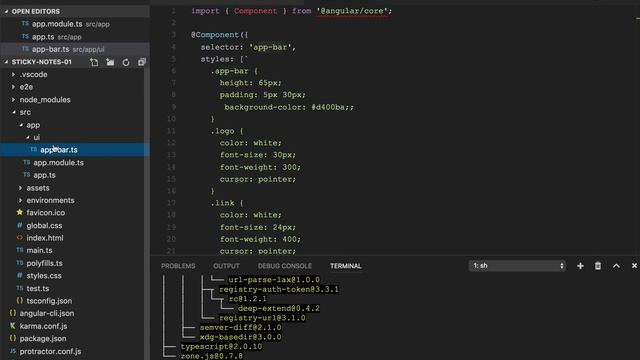Click the Karma icon beside karma.conf.js
Screen dimensions: 640x360
pyautogui.click(x=13, y=326)
